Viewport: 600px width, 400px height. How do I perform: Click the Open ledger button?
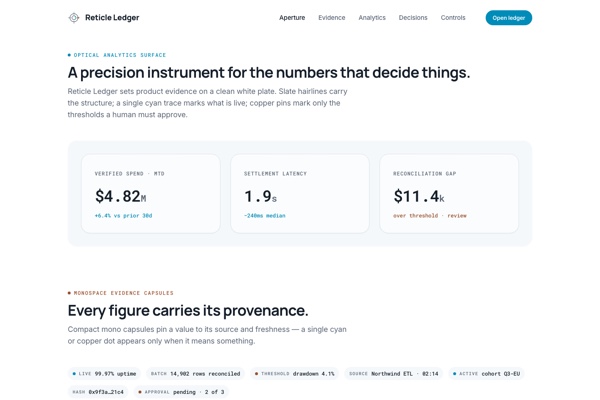click(509, 18)
